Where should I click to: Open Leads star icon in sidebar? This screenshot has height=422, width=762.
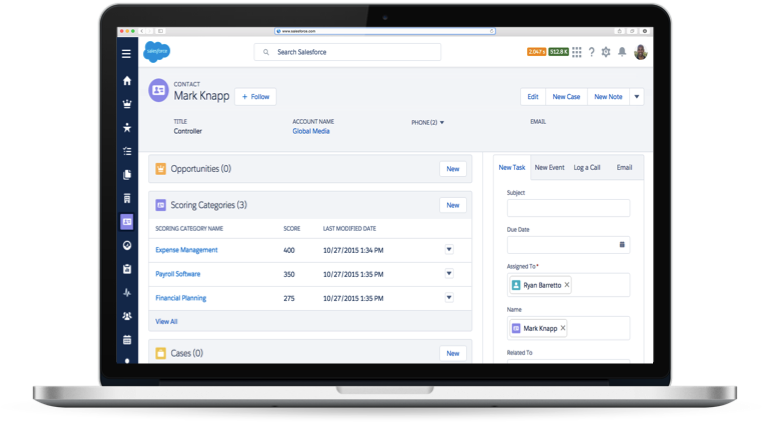127,127
